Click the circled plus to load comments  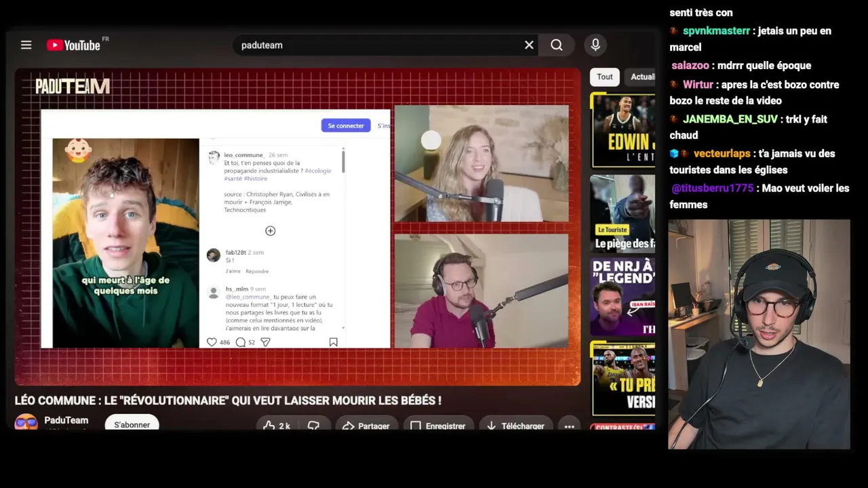coord(270,231)
